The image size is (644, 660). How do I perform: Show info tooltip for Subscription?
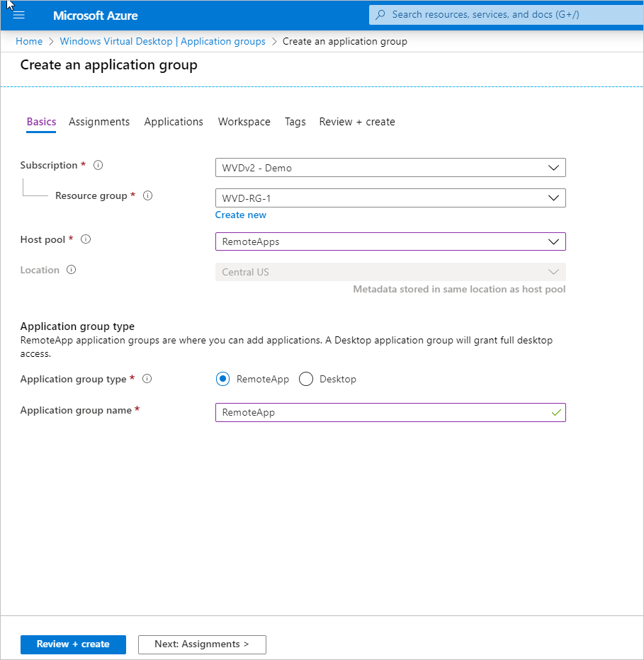pyautogui.click(x=98, y=165)
